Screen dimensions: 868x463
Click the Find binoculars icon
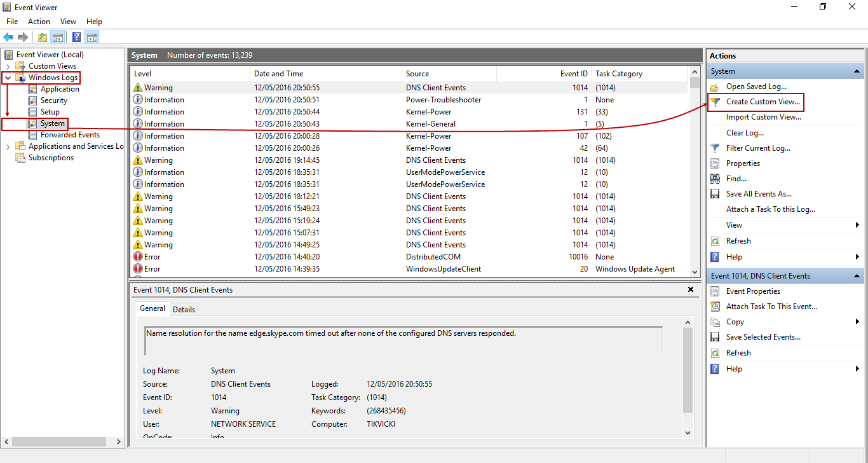click(x=715, y=179)
